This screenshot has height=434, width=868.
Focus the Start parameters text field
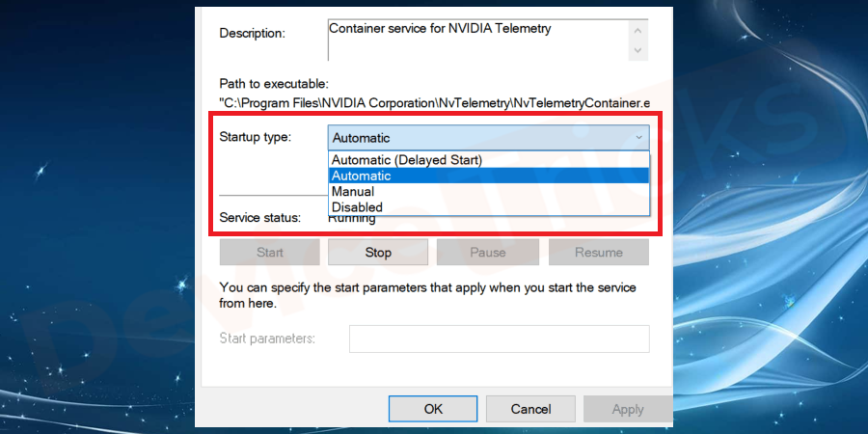pos(499,339)
